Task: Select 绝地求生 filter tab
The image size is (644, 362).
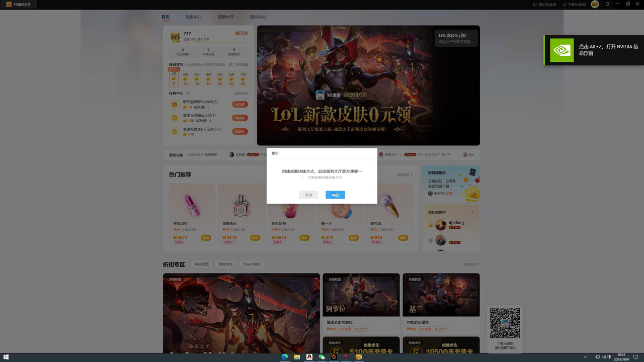Action: [x=226, y=264]
